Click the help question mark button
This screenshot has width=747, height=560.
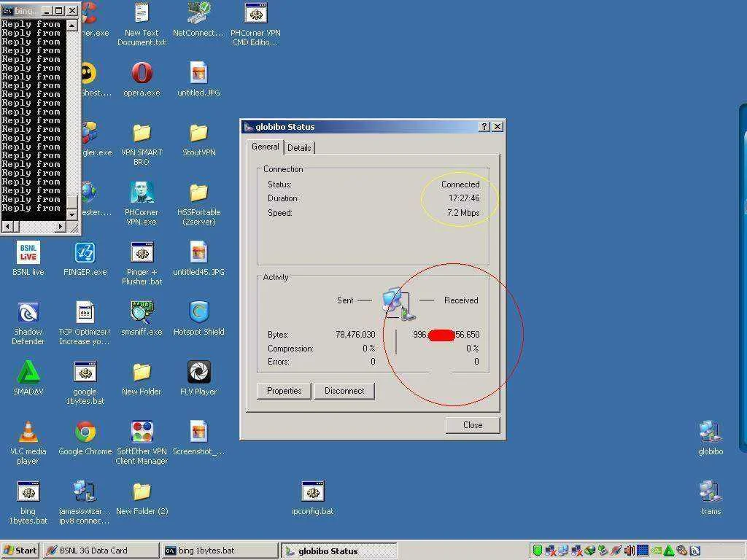[484, 127]
